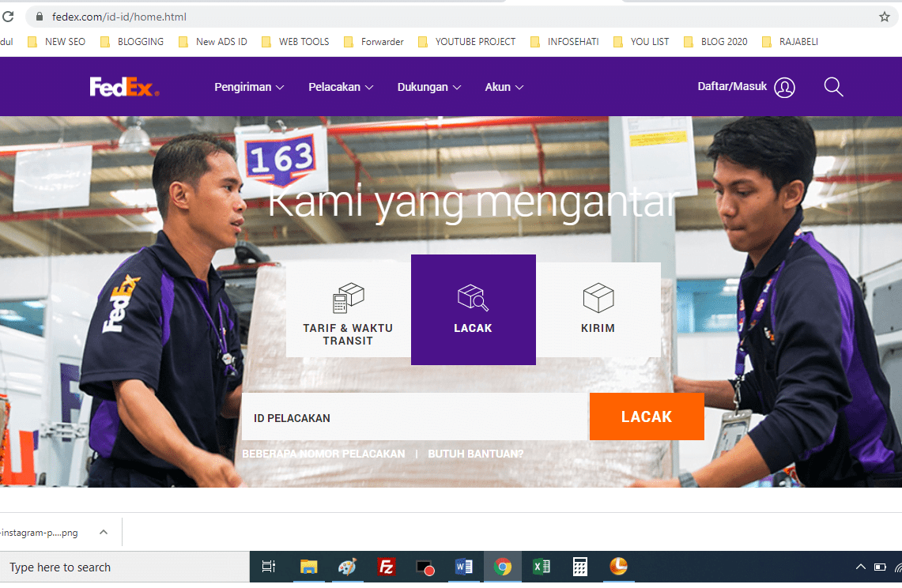
Task: Click the KIRIM package icon
Action: [x=598, y=297]
